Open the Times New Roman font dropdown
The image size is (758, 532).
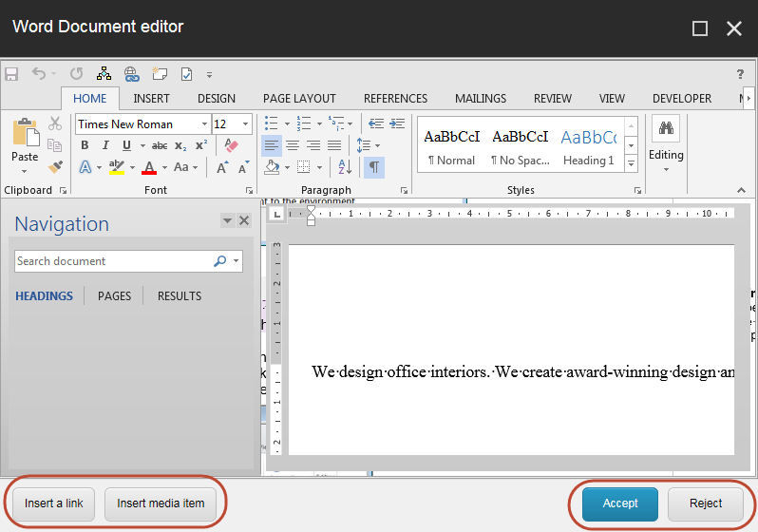click(x=204, y=124)
